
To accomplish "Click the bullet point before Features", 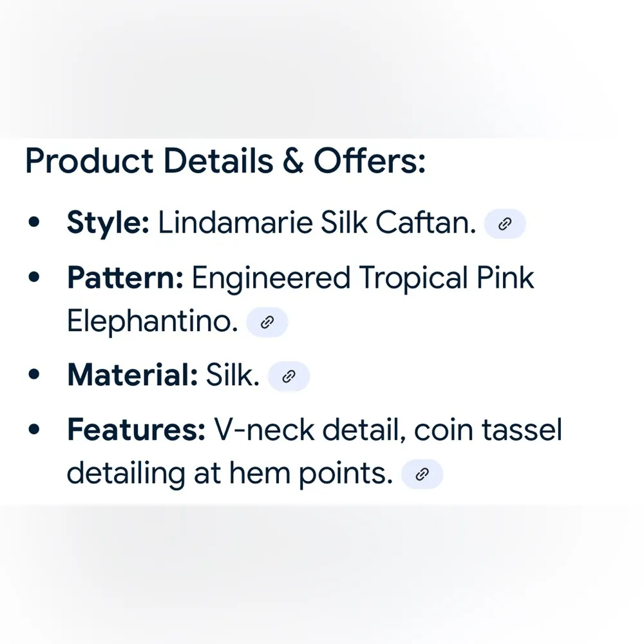I will (35, 430).
